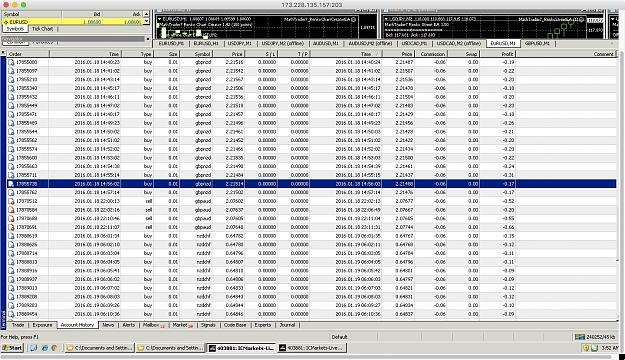Screen dimensions: 625x360
Task: Open the News tab
Action: [x=108, y=325]
